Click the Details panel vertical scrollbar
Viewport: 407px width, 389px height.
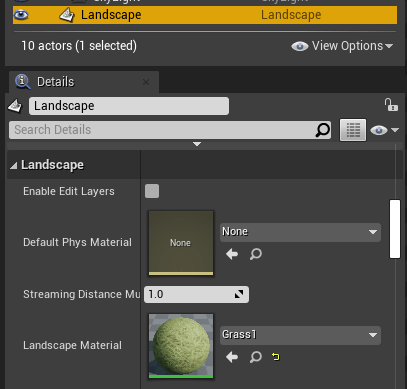395,229
